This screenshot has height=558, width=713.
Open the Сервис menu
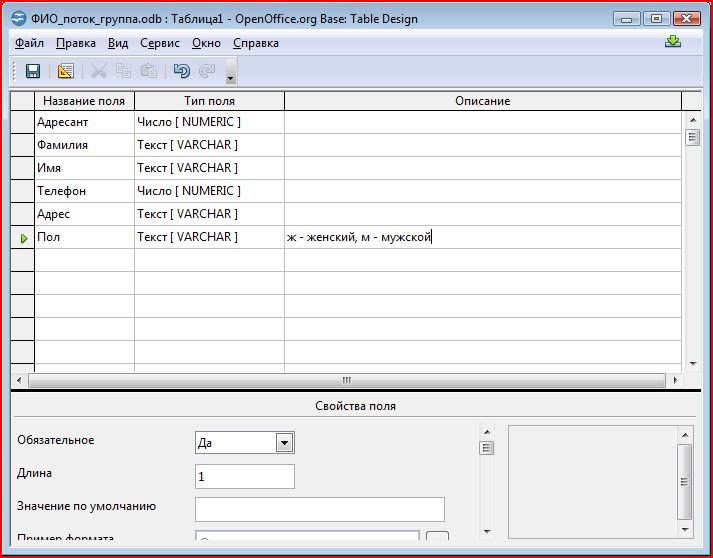(x=160, y=43)
